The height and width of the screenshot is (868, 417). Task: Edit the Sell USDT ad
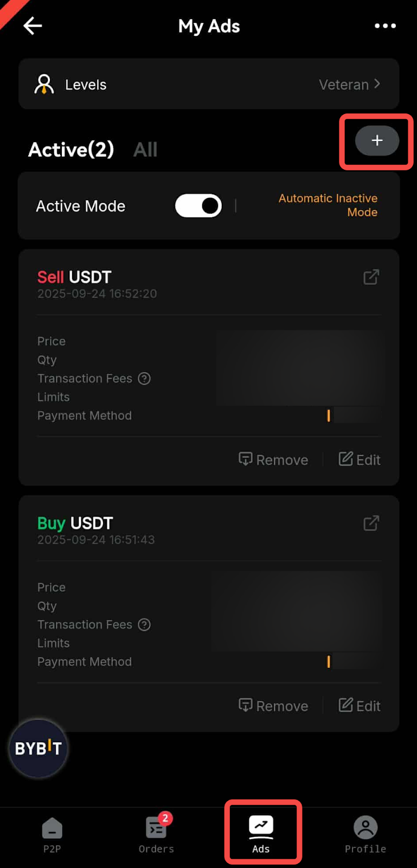360,460
